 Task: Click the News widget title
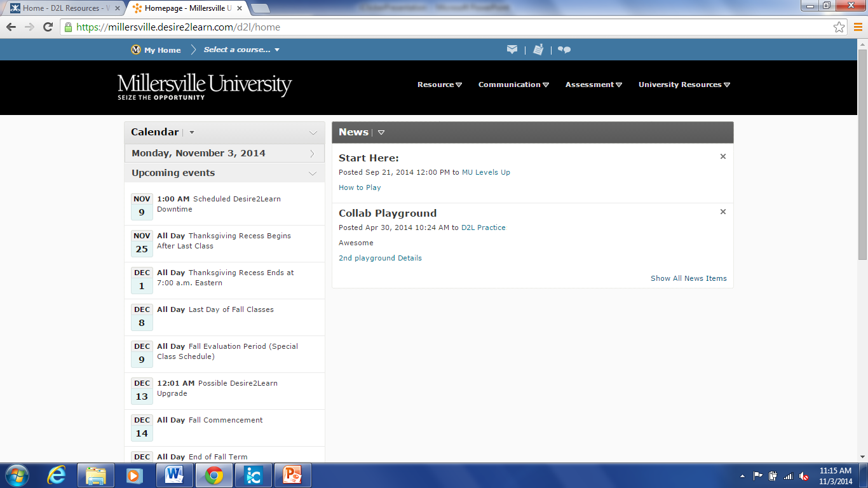[353, 132]
